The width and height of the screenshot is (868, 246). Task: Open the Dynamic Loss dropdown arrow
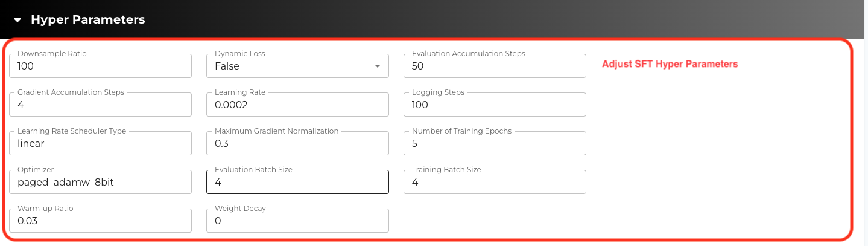point(377,66)
